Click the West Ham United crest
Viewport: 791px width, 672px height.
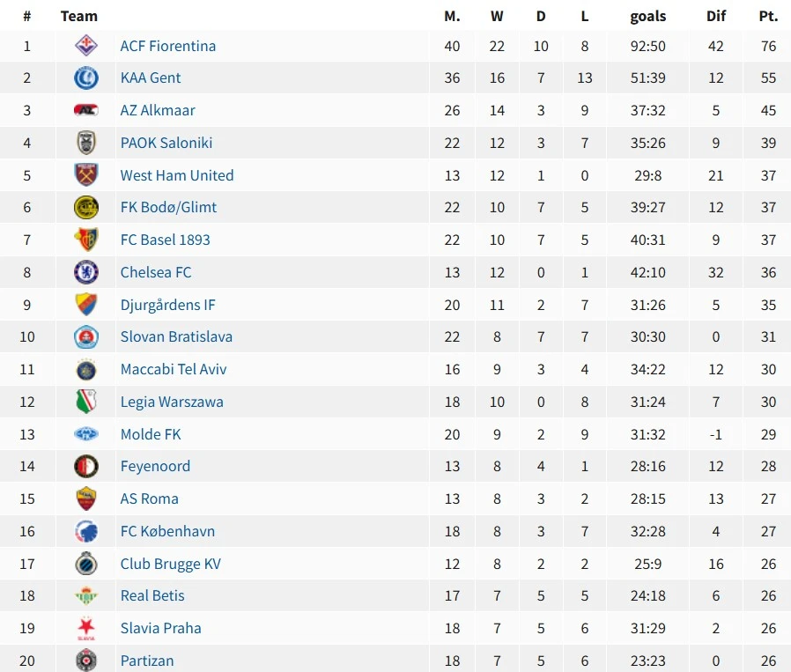tap(86, 175)
